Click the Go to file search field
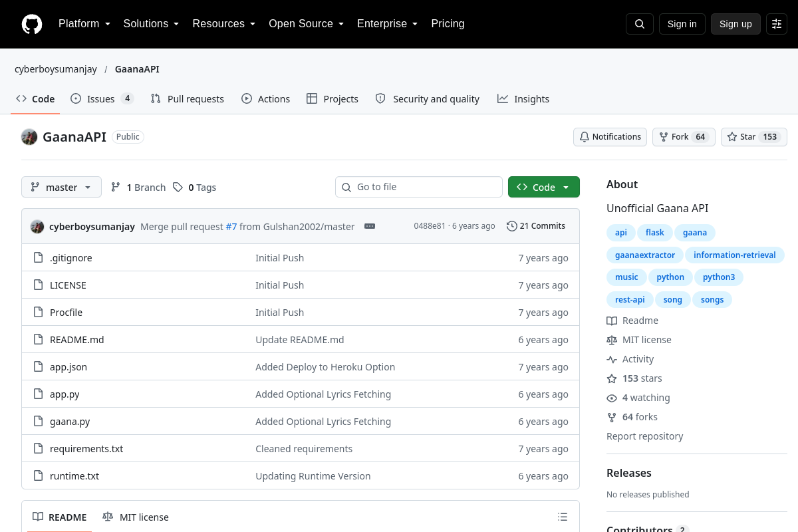This screenshot has width=798, height=532. 419,187
